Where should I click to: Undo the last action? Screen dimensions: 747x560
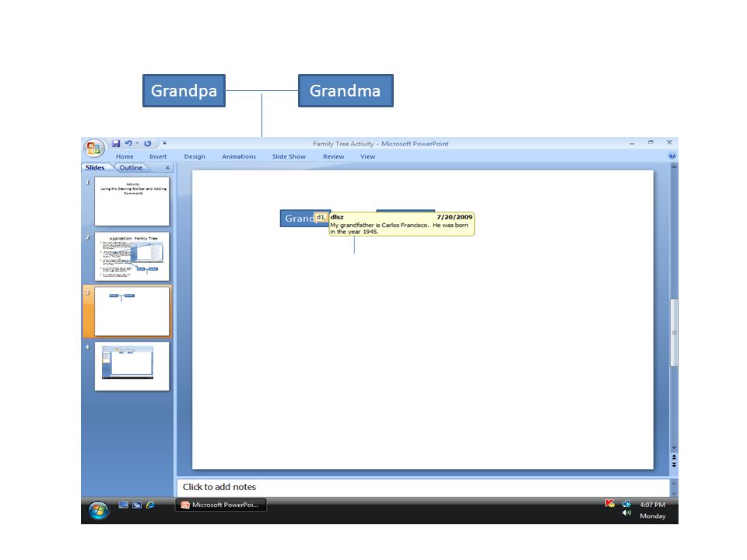128,143
